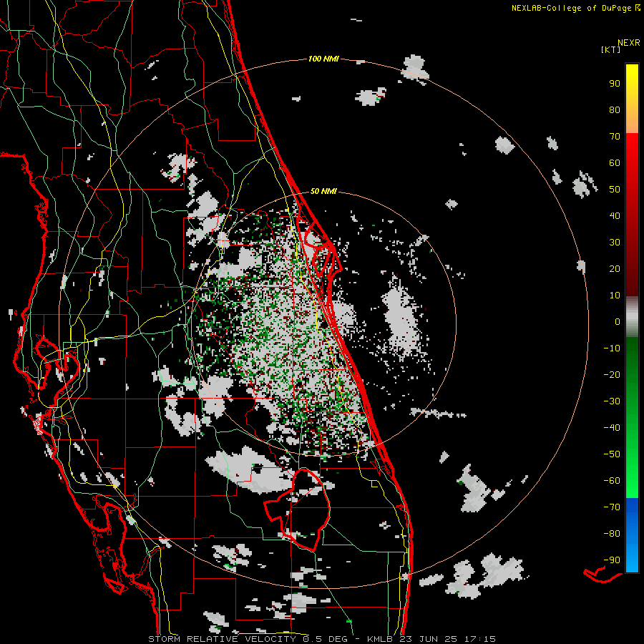The height and width of the screenshot is (644, 644).
Task: Click the gray zero-velocity segment of color bar
Action: point(632,317)
